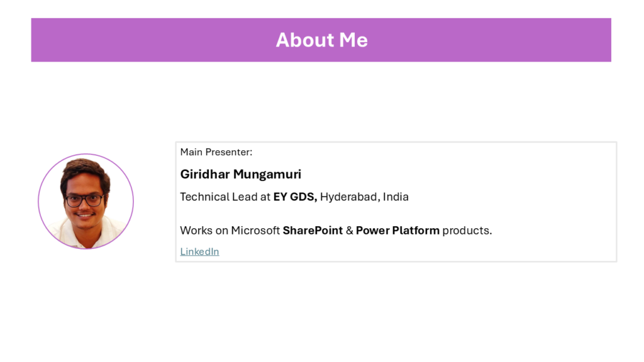Click the bold word "Power"
The image size is (644, 362).
pos(372,231)
